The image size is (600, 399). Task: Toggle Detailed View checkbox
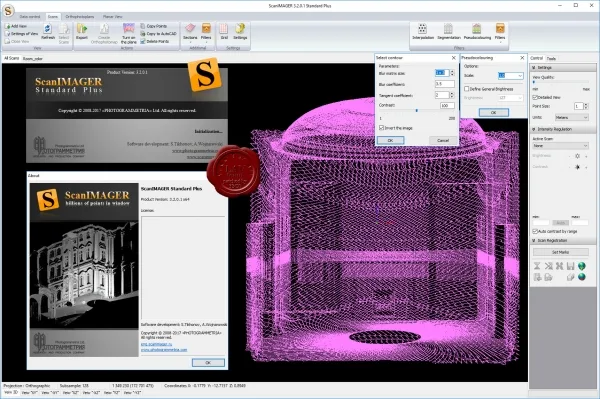coord(535,97)
